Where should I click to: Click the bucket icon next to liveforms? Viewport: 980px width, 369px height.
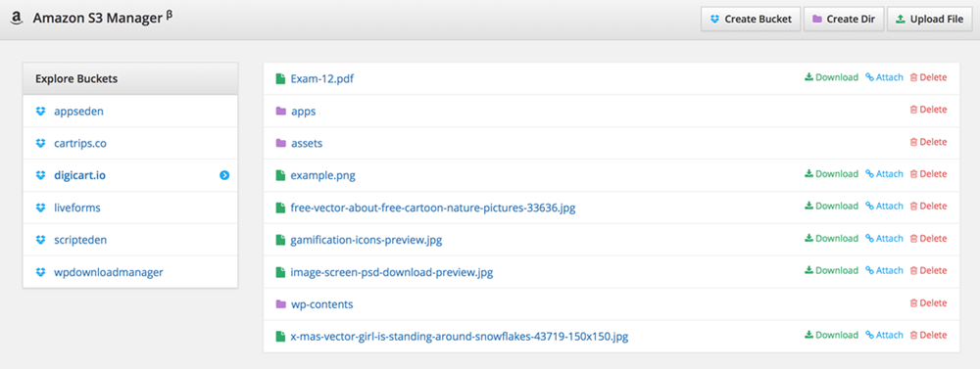coord(40,208)
